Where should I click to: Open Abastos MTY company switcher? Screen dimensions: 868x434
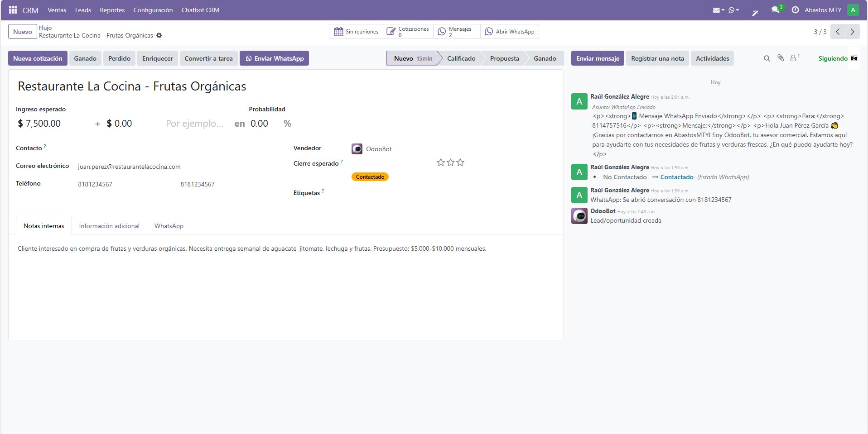823,10
